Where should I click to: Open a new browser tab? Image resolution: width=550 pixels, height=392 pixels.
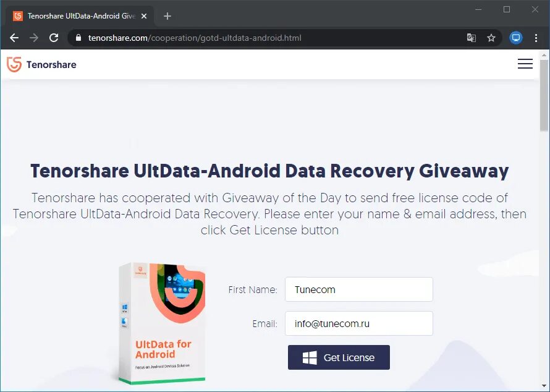[167, 16]
